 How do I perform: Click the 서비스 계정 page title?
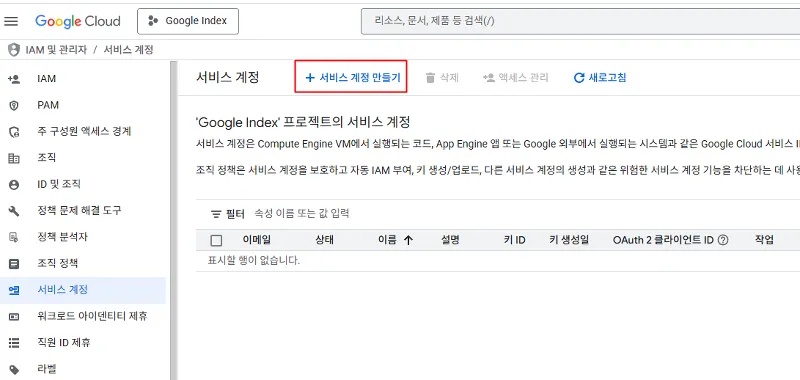pos(228,78)
